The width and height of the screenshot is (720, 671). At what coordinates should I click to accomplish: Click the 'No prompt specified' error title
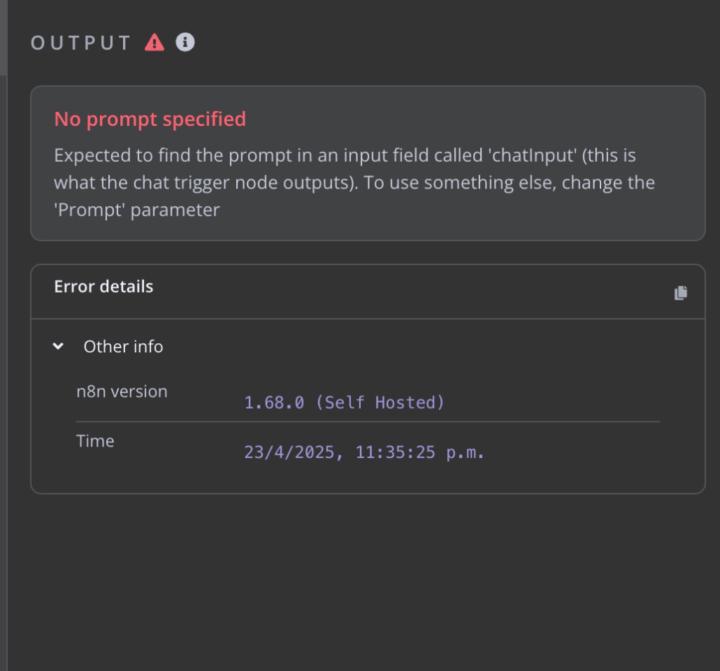pyautogui.click(x=150, y=119)
